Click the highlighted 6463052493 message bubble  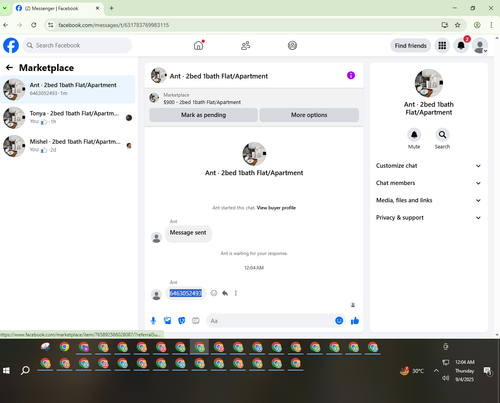[186, 293]
